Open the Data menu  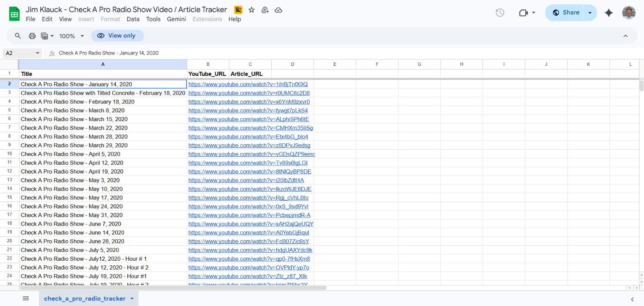133,19
